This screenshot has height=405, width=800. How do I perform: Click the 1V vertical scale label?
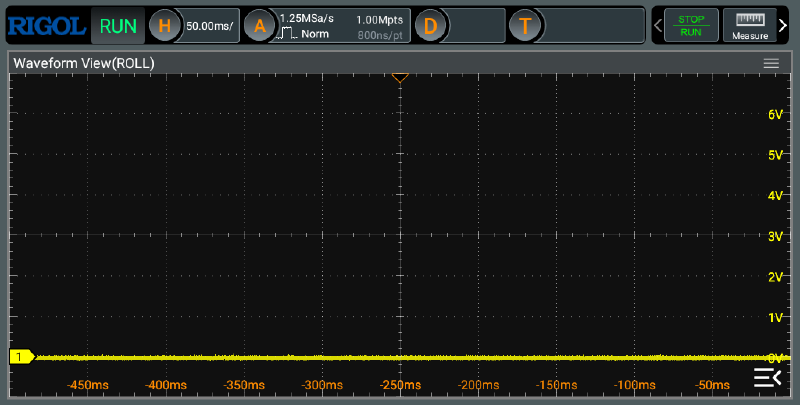[776, 318]
